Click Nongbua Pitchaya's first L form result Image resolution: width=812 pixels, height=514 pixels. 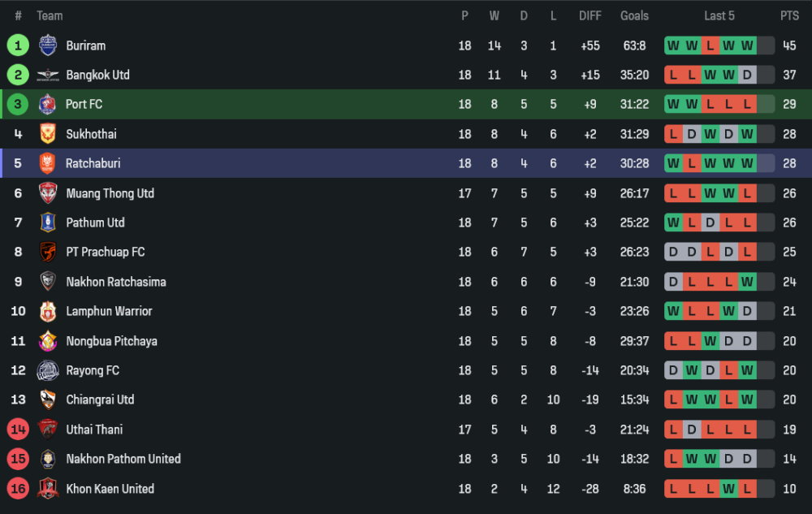tap(673, 341)
